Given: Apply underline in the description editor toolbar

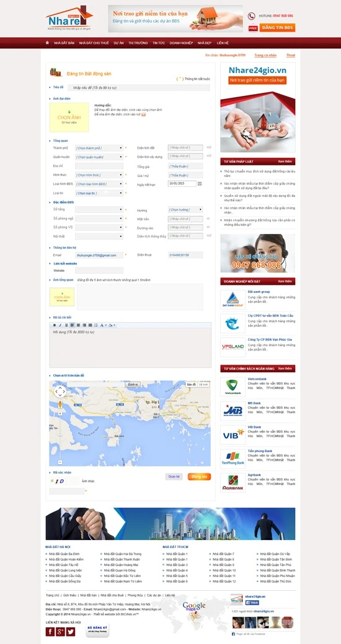Looking at the screenshot, I should click(66, 325).
